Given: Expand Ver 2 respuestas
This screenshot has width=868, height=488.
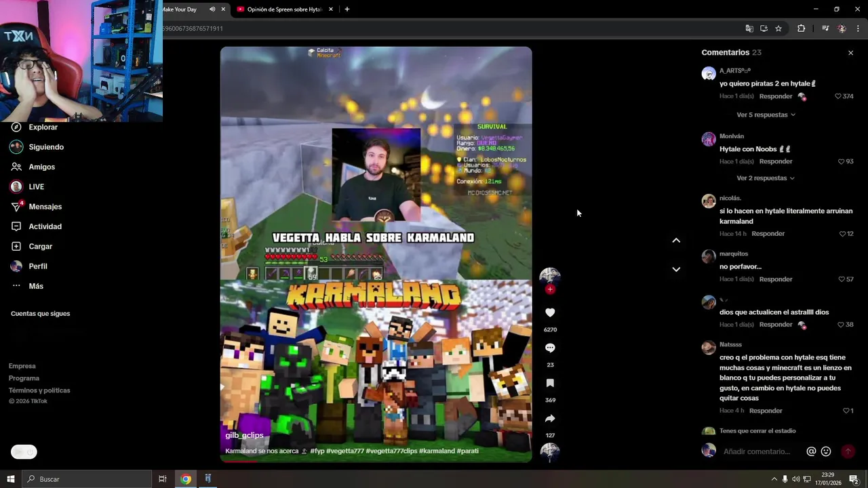Looking at the screenshot, I should pos(766,178).
